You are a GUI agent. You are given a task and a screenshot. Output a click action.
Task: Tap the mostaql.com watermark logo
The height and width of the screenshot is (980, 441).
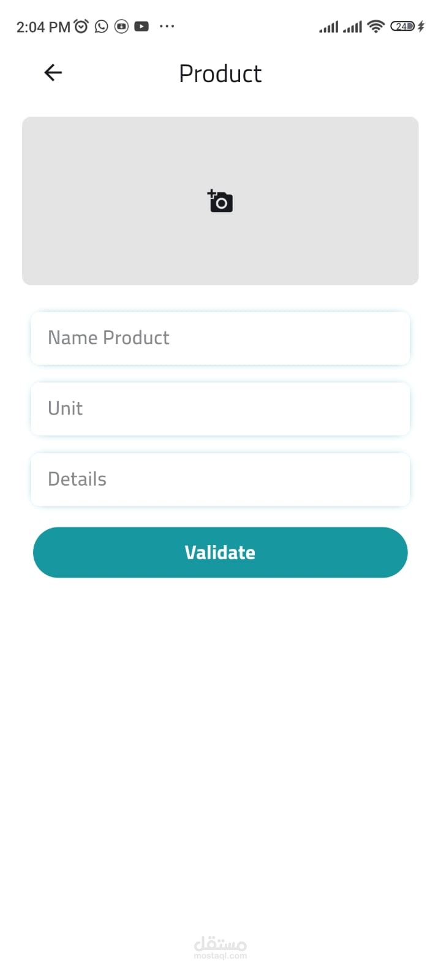221,947
